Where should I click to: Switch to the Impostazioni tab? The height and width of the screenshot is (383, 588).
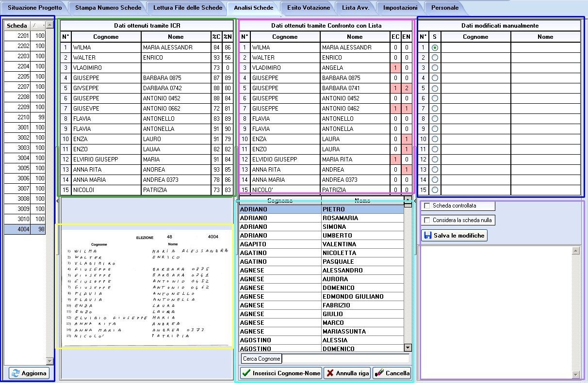click(x=400, y=8)
